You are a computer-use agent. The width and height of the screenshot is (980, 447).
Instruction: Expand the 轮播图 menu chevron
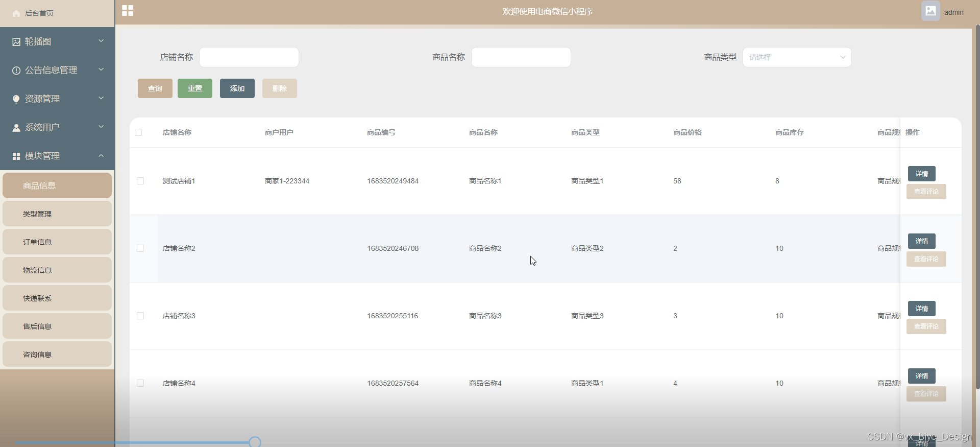[101, 41]
